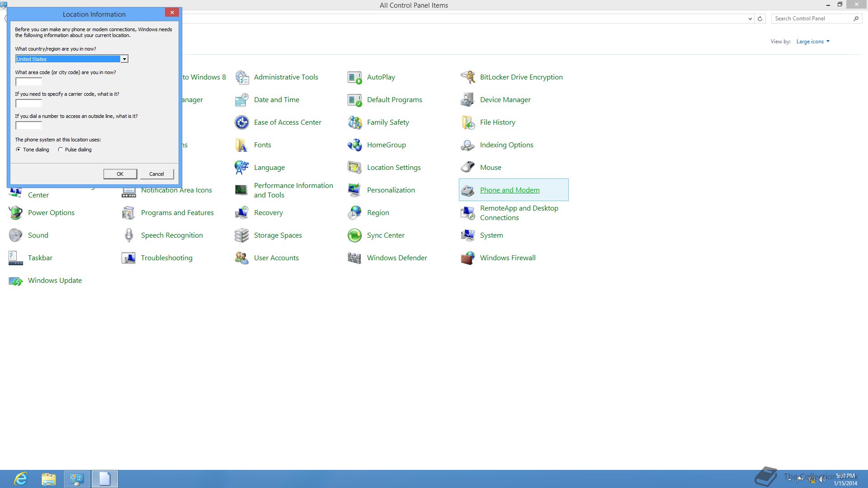
Task: Focus the carrier code input field
Action: click(28, 103)
